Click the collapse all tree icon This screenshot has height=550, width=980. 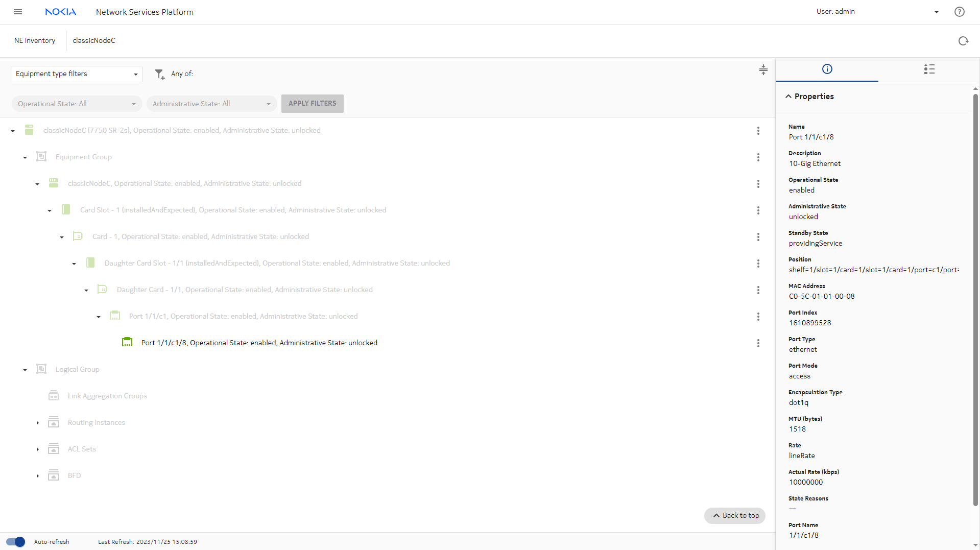(x=763, y=70)
